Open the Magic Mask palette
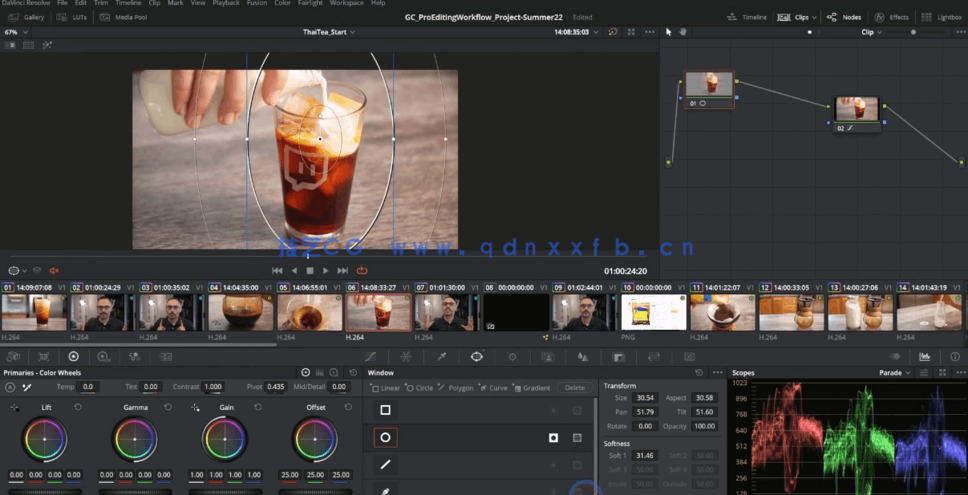Image resolution: width=968 pixels, height=495 pixels. point(547,357)
